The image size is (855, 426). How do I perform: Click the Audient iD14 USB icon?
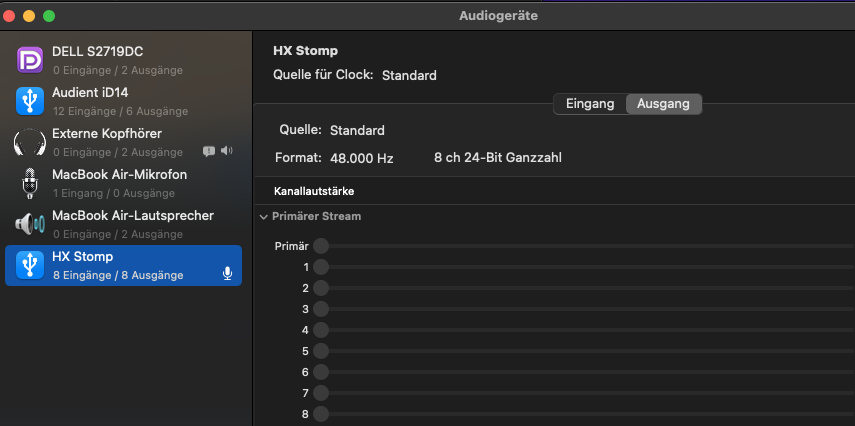pyautogui.click(x=30, y=101)
